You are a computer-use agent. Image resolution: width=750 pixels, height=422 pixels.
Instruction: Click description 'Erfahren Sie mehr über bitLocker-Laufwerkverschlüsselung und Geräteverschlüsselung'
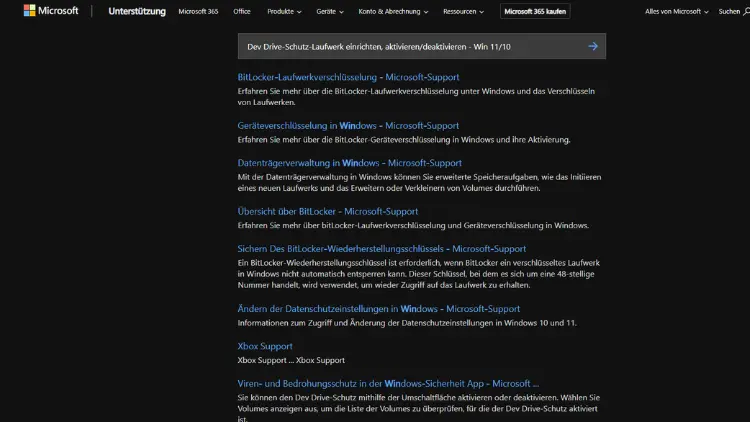pyautogui.click(x=413, y=225)
